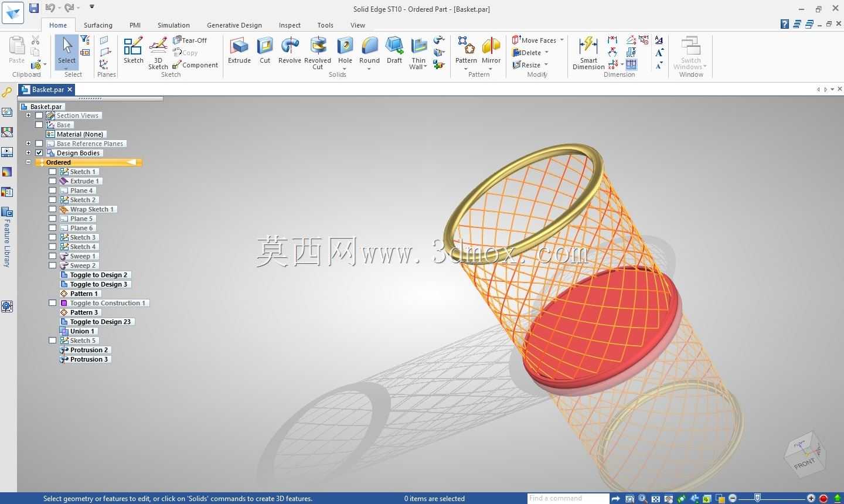Open the Generative Design tab

point(234,25)
